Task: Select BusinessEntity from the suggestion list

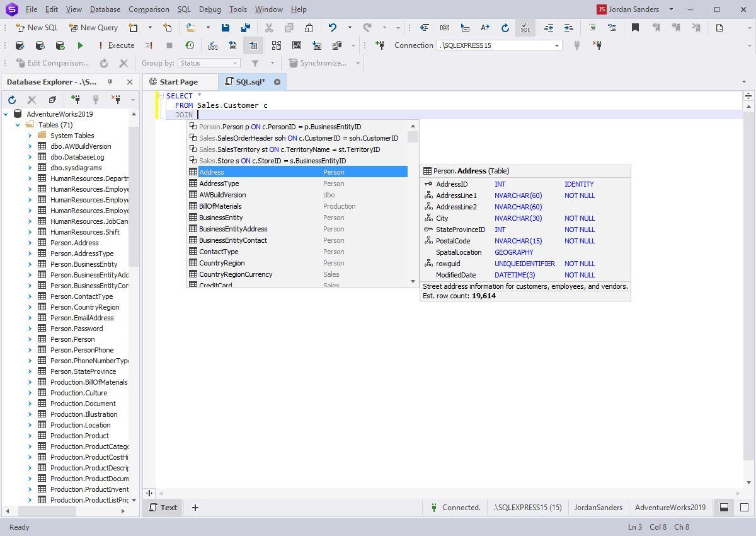Action: pyautogui.click(x=220, y=218)
